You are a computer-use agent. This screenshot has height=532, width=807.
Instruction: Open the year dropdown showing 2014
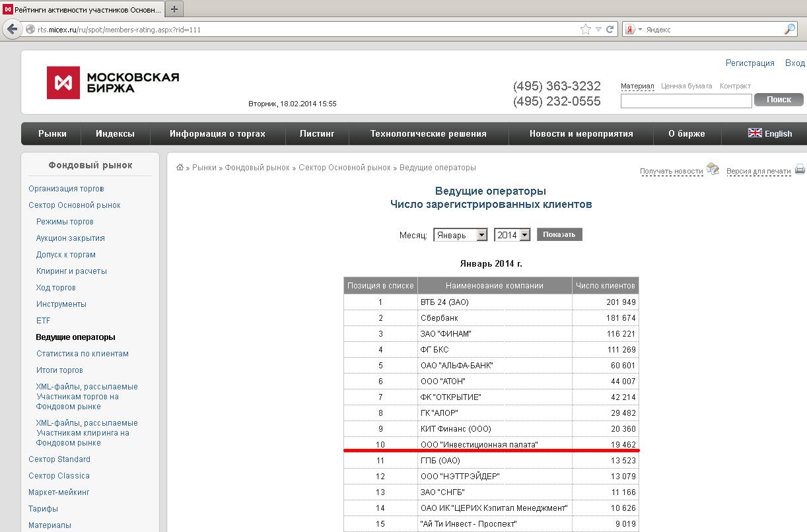(512, 235)
